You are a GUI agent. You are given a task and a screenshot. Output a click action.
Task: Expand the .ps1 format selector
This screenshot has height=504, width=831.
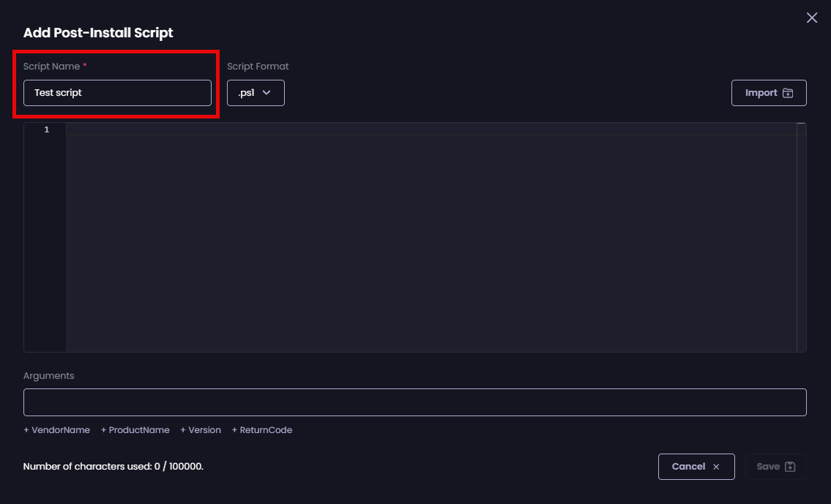pos(256,93)
